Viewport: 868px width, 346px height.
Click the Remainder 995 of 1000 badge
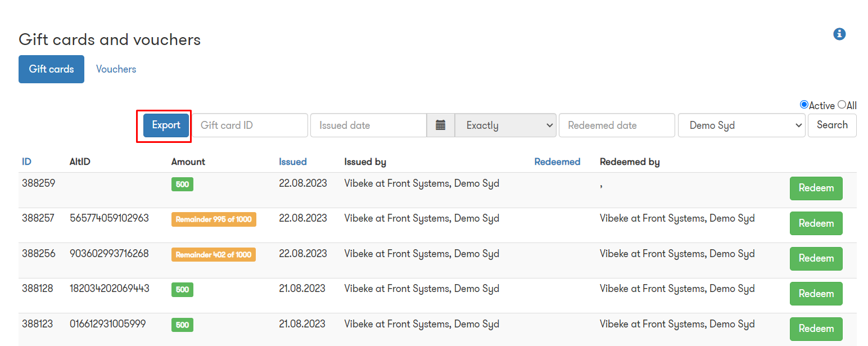pos(214,219)
